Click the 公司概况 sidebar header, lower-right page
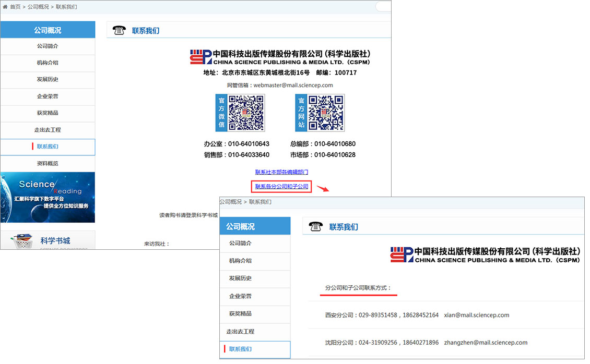This screenshot has height=364, width=590. coord(255,226)
